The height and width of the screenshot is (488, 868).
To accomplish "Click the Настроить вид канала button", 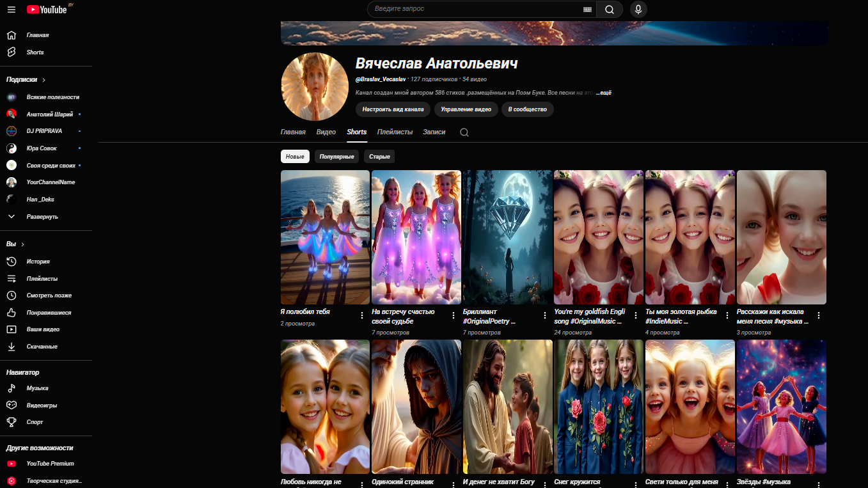I will (393, 109).
